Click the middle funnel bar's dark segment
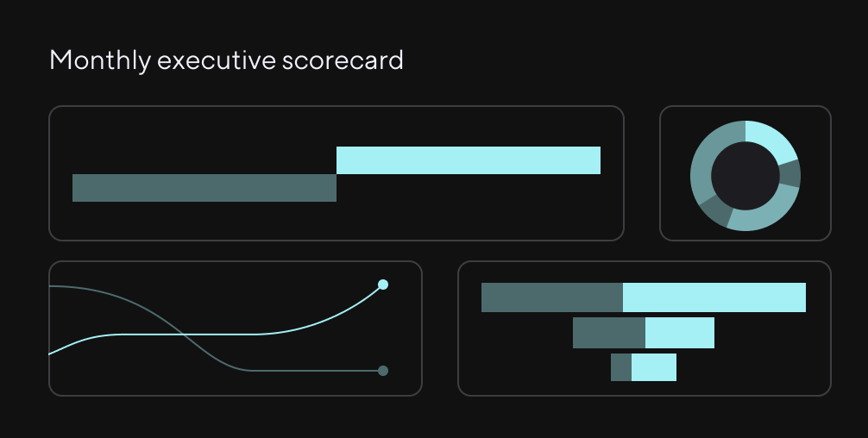 (608, 333)
